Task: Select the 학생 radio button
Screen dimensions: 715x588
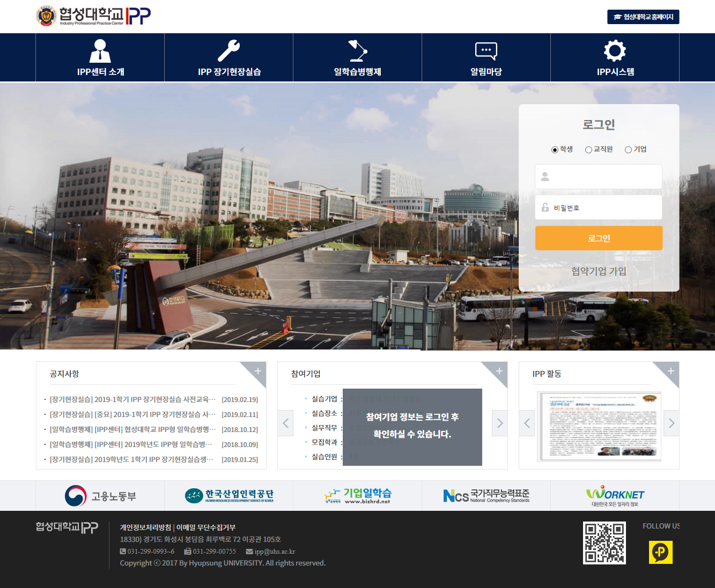Action: (x=555, y=150)
